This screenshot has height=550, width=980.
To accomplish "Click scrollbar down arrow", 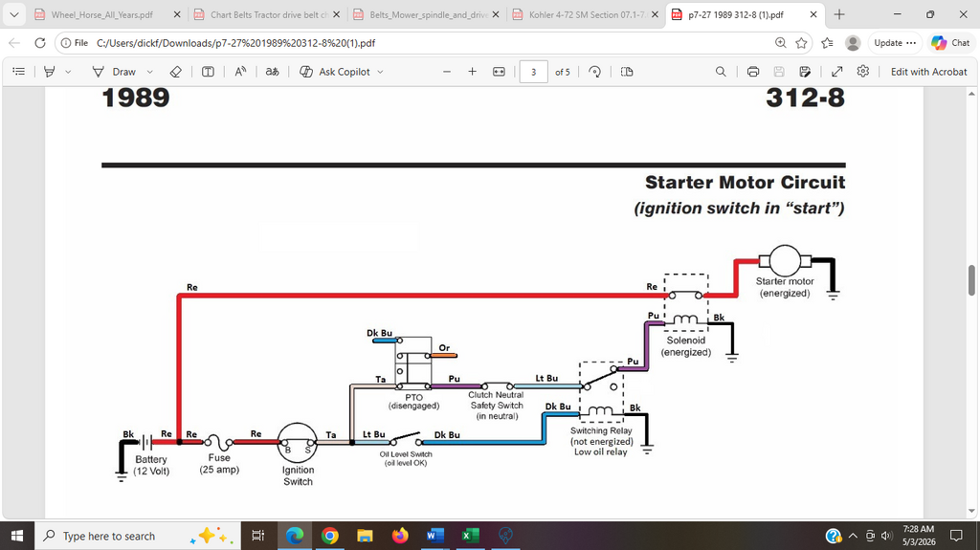I will pos(971,511).
